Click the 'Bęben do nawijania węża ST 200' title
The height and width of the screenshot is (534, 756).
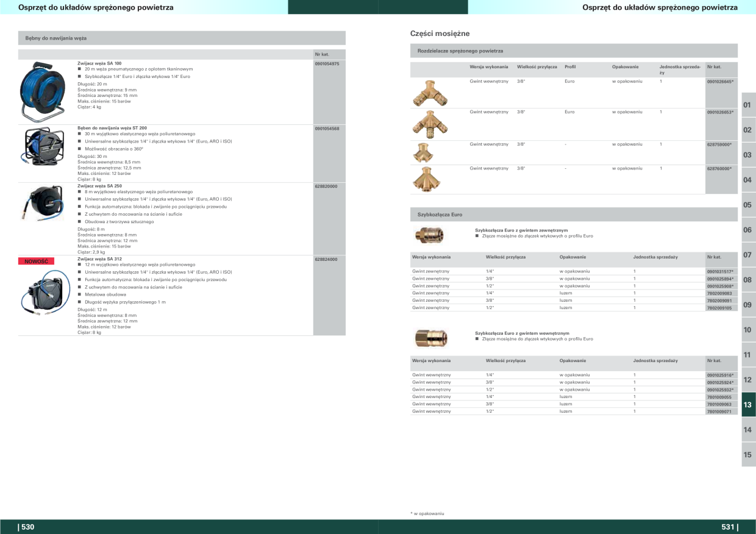click(x=112, y=129)
